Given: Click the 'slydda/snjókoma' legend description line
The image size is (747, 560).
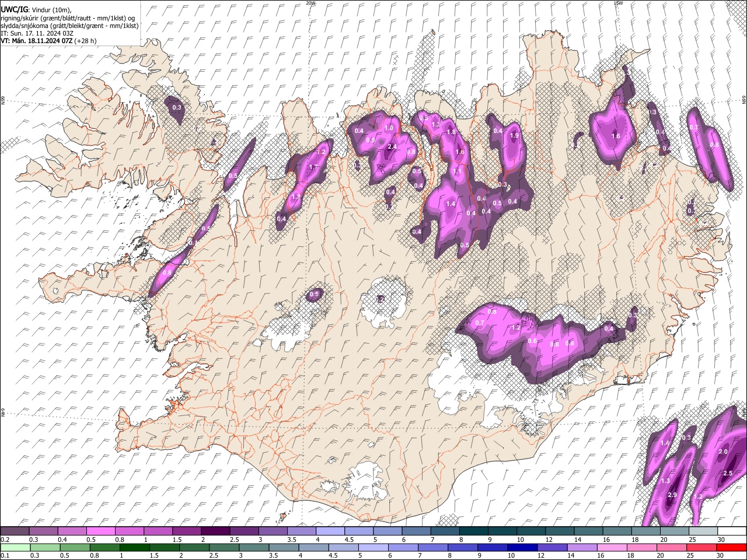Looking at the screenshot, I should (69, 26).
